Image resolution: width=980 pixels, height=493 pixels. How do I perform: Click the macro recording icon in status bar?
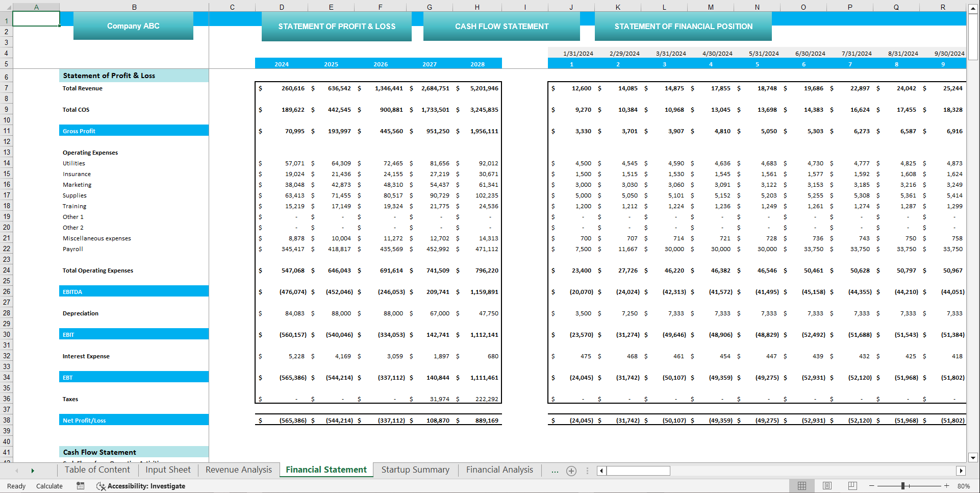pyautogui.click(x=80, y=486)
